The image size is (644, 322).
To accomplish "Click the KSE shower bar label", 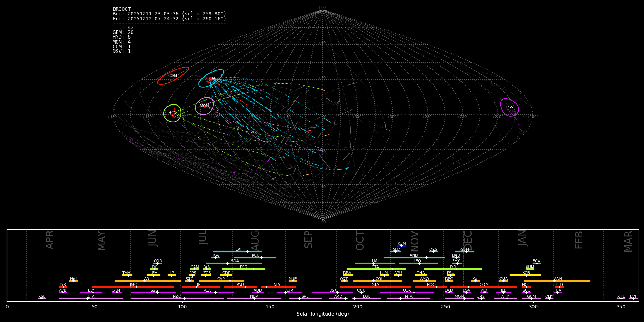I will 42,296.
